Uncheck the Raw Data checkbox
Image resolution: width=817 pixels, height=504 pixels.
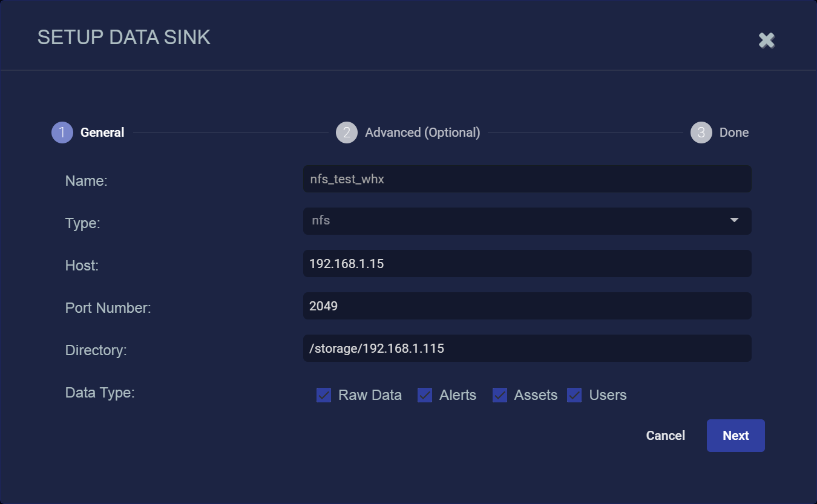pos(324,395)
